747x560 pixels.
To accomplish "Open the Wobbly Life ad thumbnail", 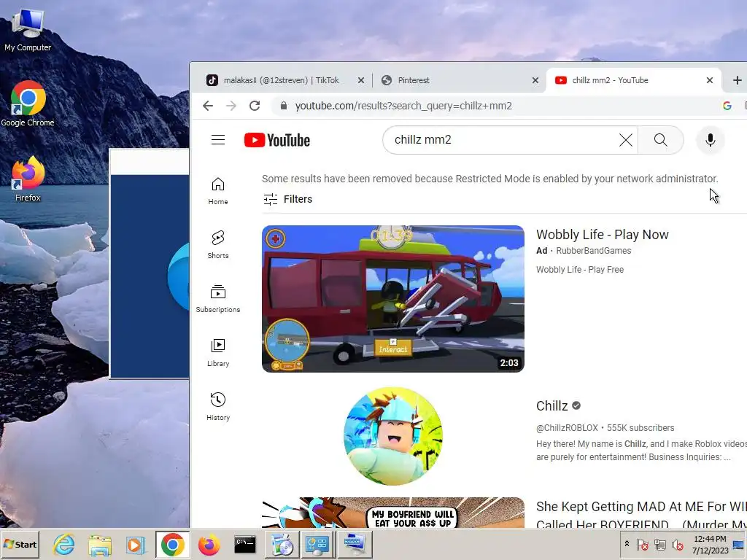I will (x=393, y=299).
